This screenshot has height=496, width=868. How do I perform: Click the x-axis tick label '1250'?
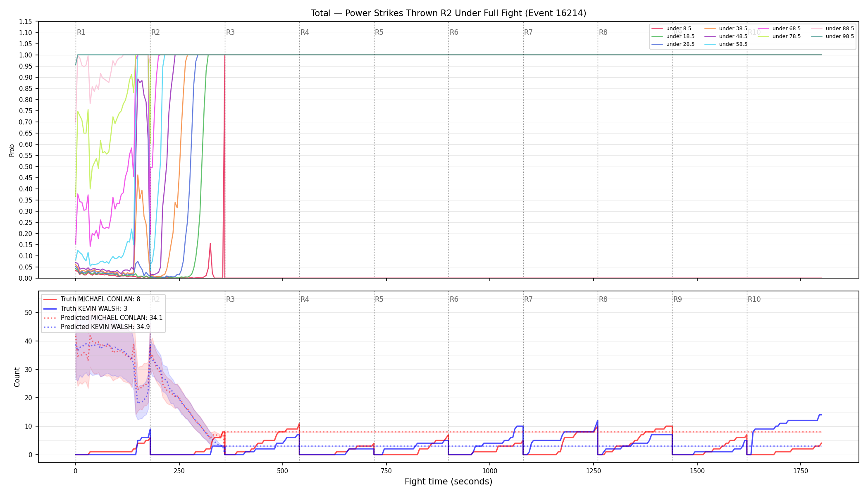pyautogui.click(x=594, y=471)
